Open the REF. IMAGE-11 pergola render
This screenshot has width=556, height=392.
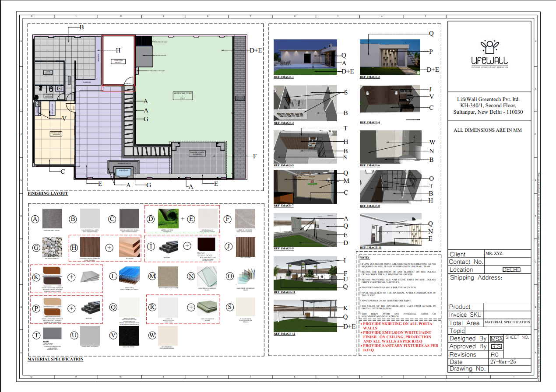pos(305,273)
